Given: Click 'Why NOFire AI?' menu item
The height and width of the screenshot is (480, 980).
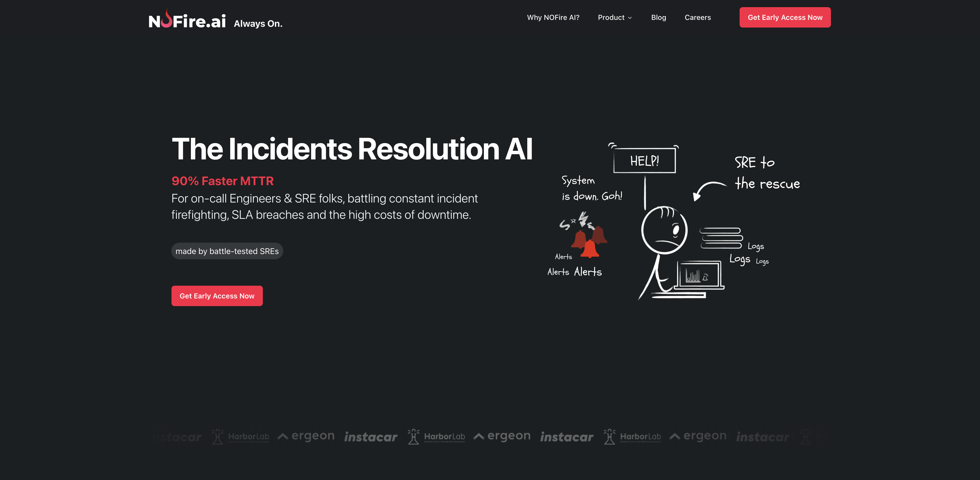Looking at the screenshot, I should [x=553, y=17].
